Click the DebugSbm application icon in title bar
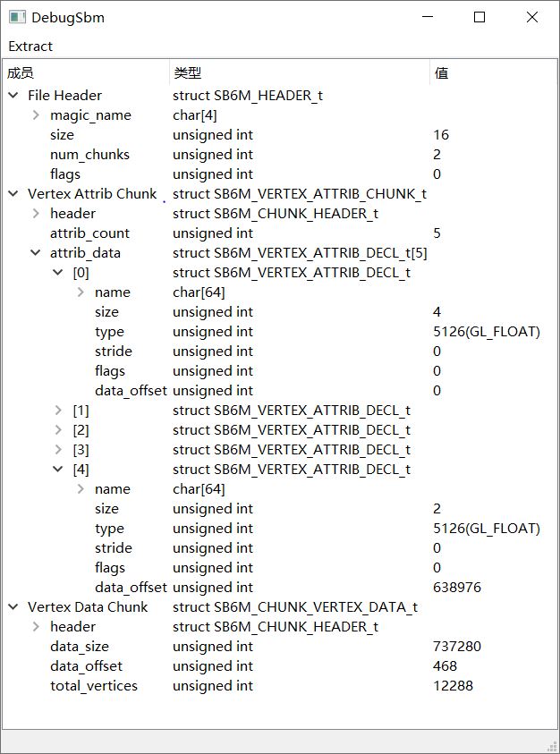560x754 pixels. [17, 17]
